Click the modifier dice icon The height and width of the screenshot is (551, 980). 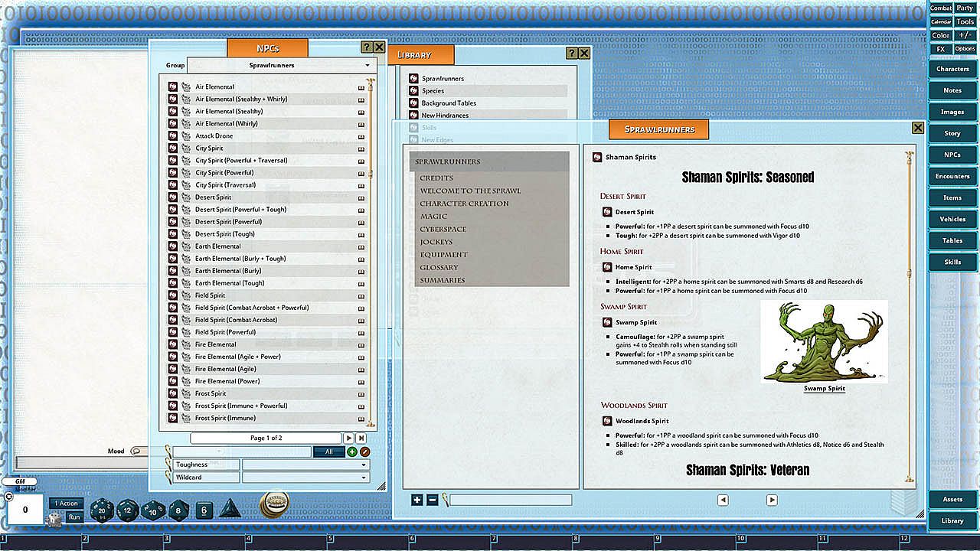(x=55, y=519)
